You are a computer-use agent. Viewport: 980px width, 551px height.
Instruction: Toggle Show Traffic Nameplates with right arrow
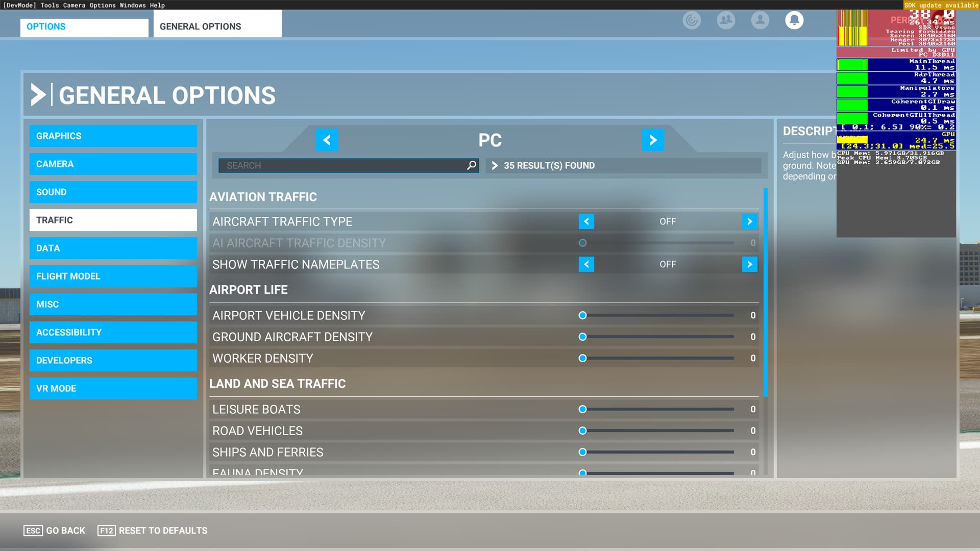point(749,264)
